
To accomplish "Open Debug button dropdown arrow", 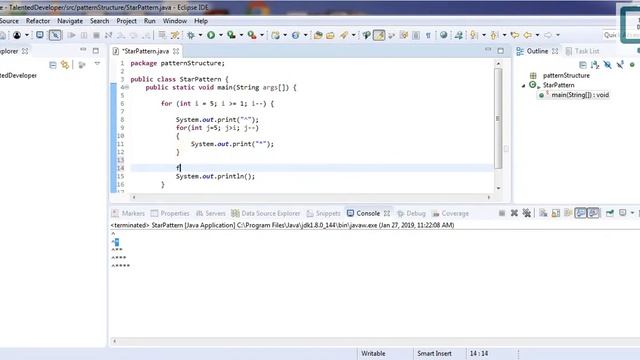I will 200,36.
